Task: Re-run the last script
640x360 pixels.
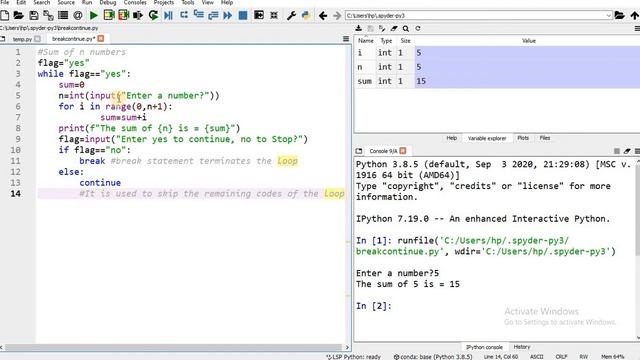Action: tap(153, 16)
